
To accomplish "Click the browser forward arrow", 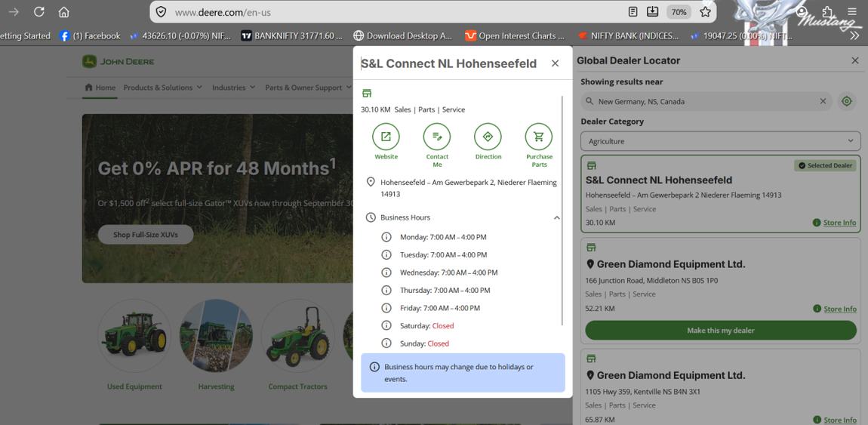I will pyautogui.click(x=14, y=11).
